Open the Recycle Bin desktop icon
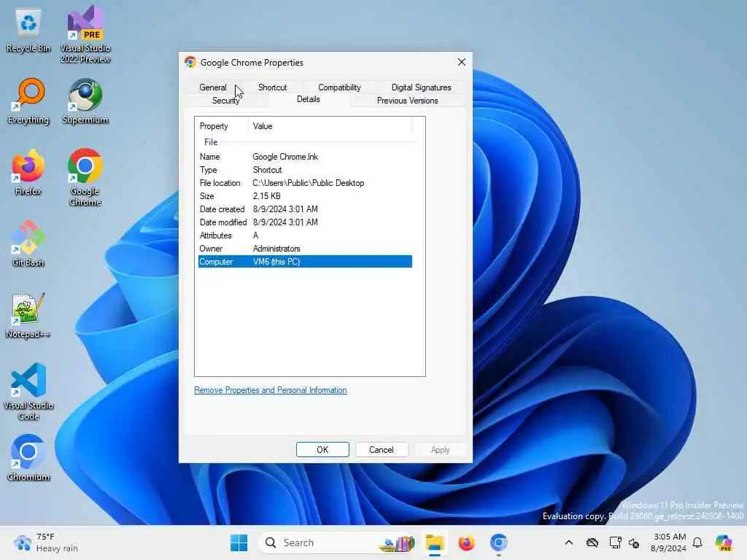 (28, 31)
